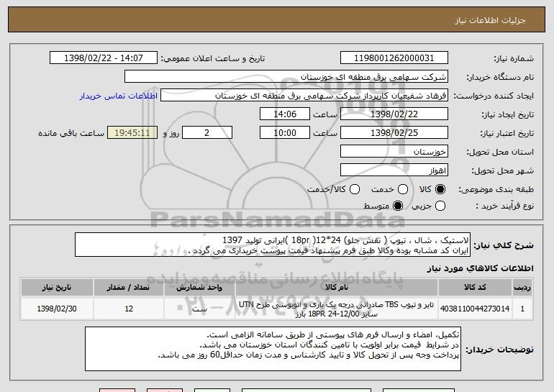The image size is (554, 392).
Task: Click the validity time field 10:00
Action: point(285,133)
